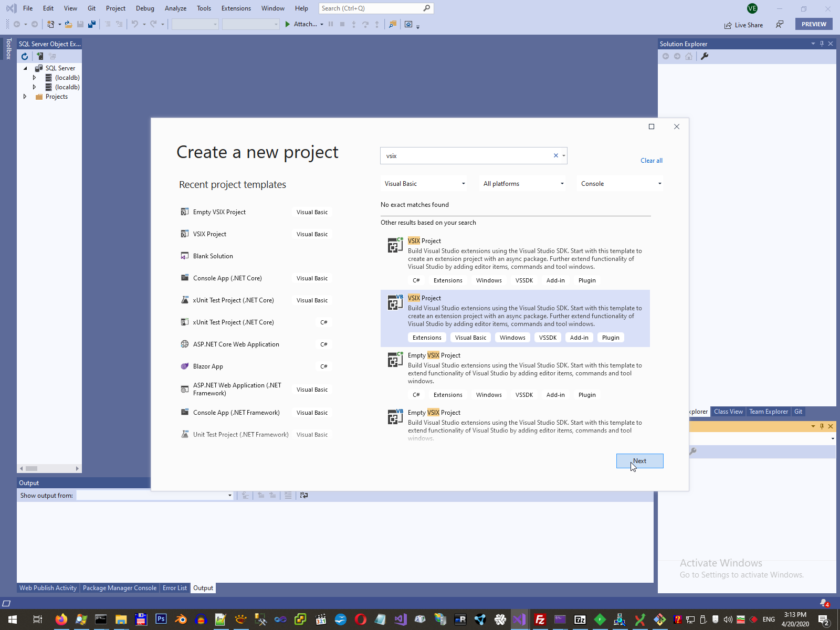
Task: Click the Output window's last toolbar icon
Action: click(x=303, y=495)
